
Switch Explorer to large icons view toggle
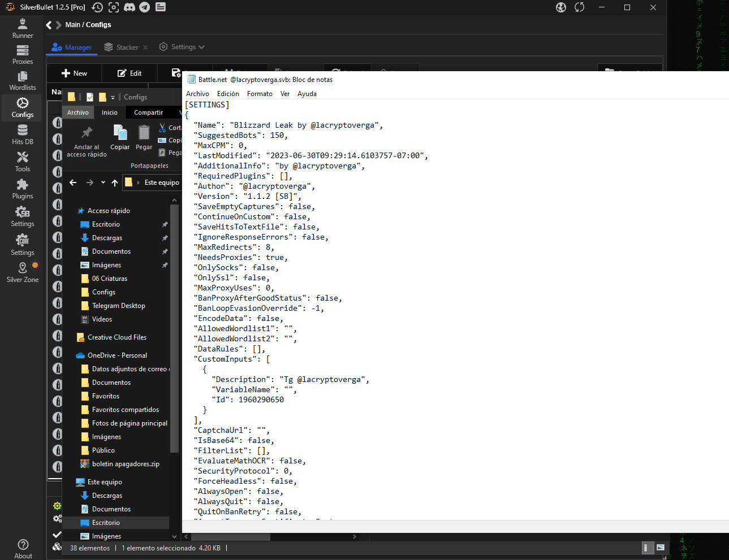pyautogui.click(x=660, y=548)
